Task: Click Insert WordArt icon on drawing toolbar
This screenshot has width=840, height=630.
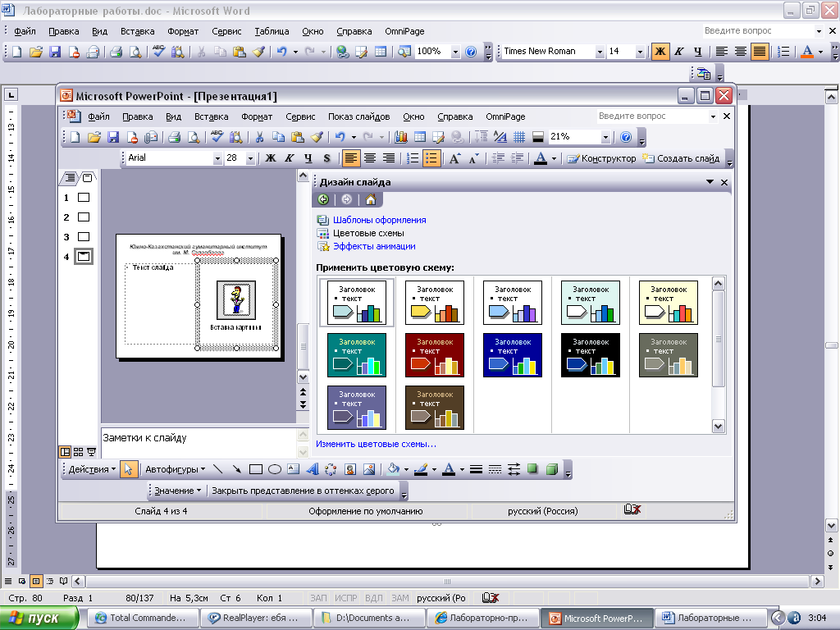Action: pyautogui.click(x=313, y=469)
